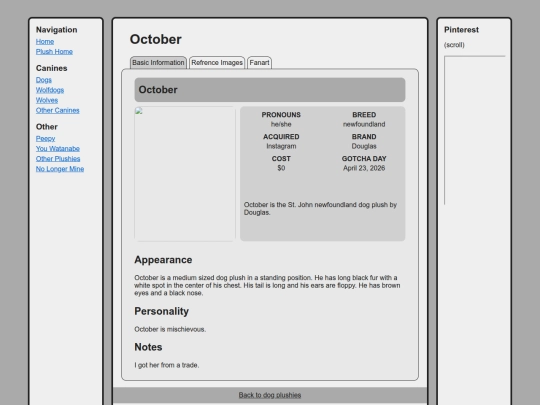Viewport: 540px width, 405px height.
Task: Click the ACQUIRED label
Action: (281, 137)
